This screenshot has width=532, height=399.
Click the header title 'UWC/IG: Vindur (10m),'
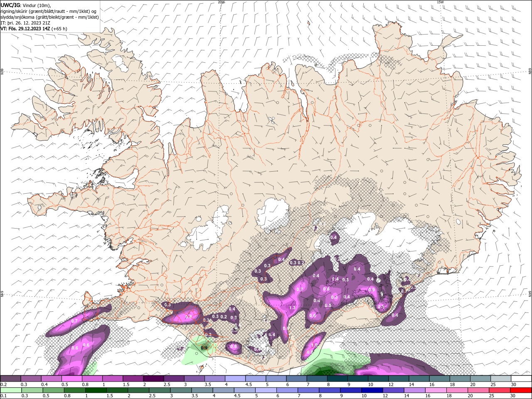point(25,5)
